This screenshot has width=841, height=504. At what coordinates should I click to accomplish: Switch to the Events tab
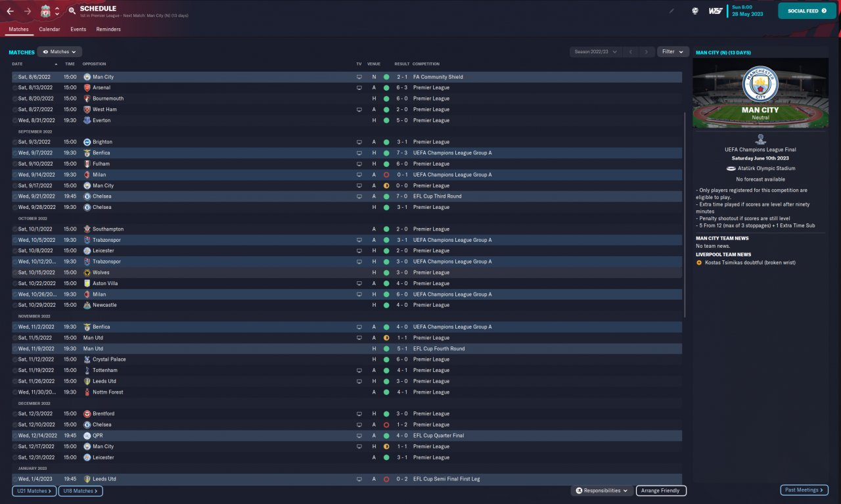coord(78,30)
